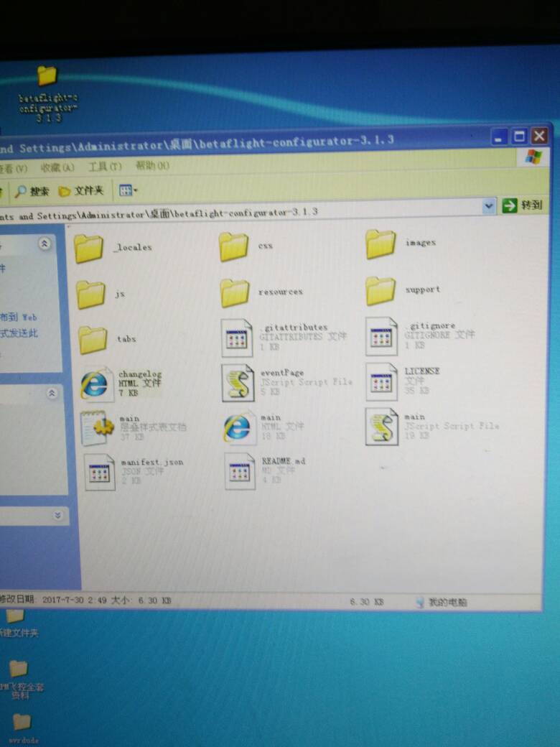Select the .gitattributes file icon
The image size is (560, 747).
click(237, 338)
